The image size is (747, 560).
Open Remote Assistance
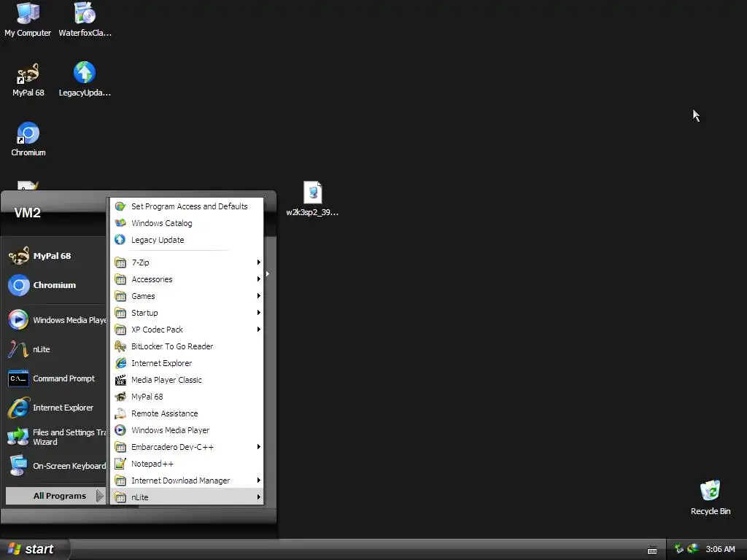coord(187,413)
